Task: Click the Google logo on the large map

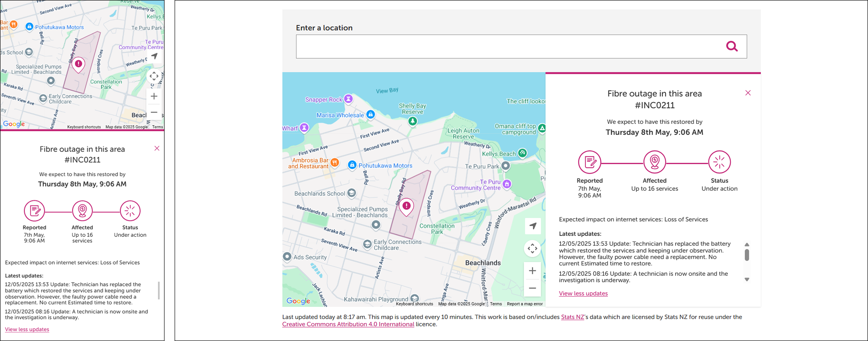Action: [x=298, y=301]
